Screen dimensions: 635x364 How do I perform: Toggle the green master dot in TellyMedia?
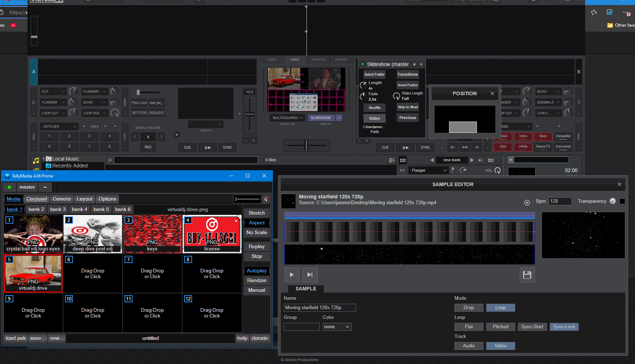point(9,187)
